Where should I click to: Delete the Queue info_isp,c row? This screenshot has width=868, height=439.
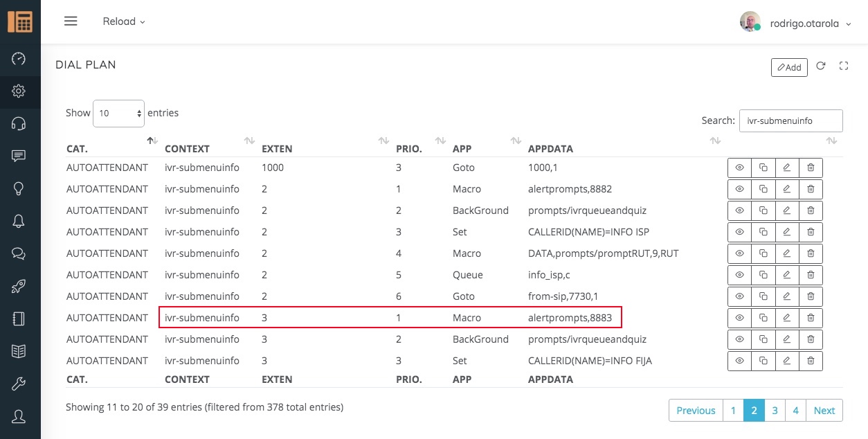811,275
